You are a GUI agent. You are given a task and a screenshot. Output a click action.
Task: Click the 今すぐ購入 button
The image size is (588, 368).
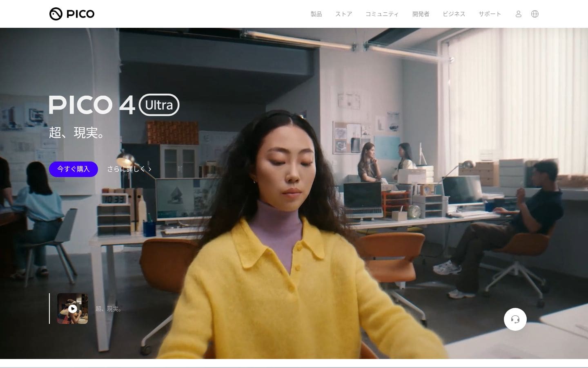pos(73,169)
